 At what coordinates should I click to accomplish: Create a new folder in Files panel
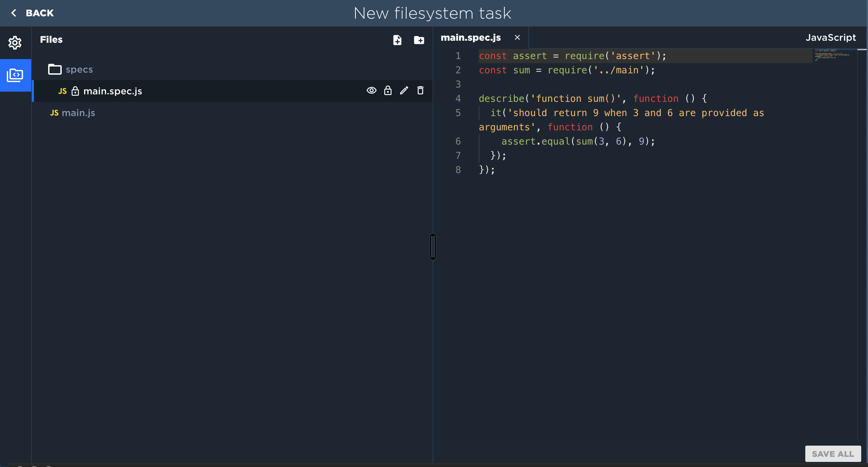419,40
